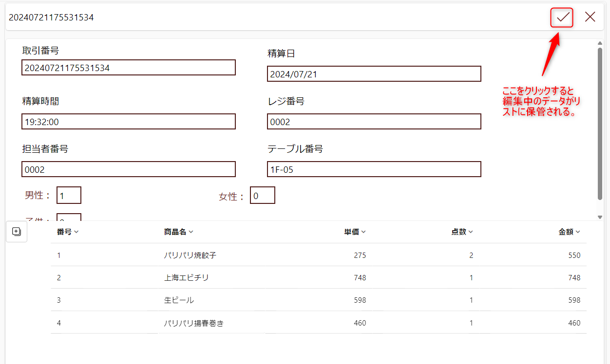Image resolution: width=610 pixels, height=364 pixels.
Task: Click the checkmark save icon
Action: pyautogui.click(x=563, y=17)
